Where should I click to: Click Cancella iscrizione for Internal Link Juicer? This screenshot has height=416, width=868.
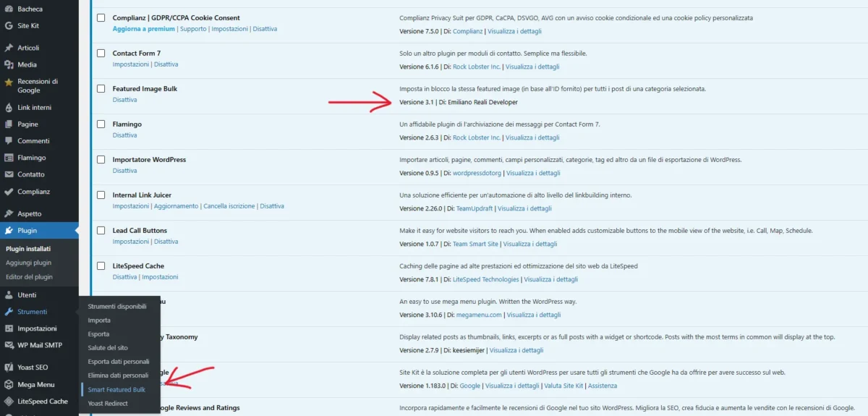[x=229, y=206]
